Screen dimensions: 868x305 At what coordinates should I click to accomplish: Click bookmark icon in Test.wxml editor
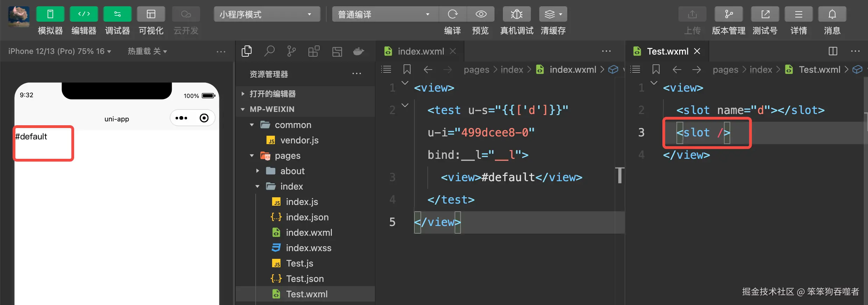tap(656, 69)
